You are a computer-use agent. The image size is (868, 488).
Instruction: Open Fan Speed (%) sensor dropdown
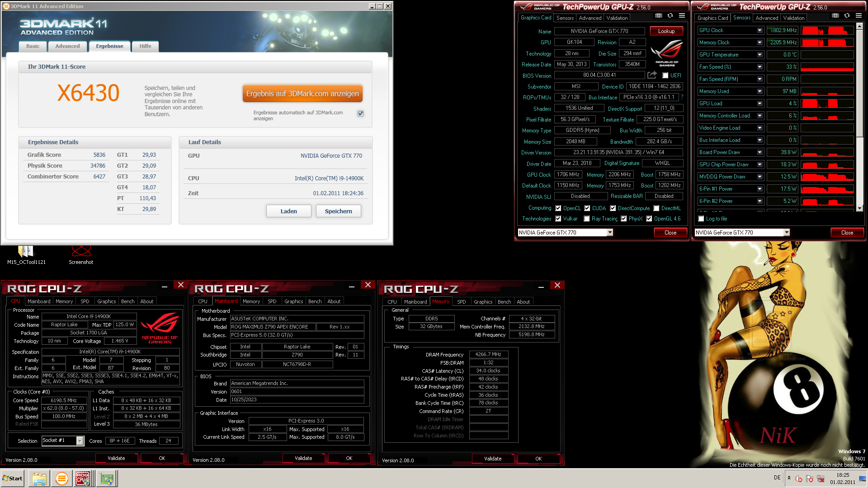[759, 67]
